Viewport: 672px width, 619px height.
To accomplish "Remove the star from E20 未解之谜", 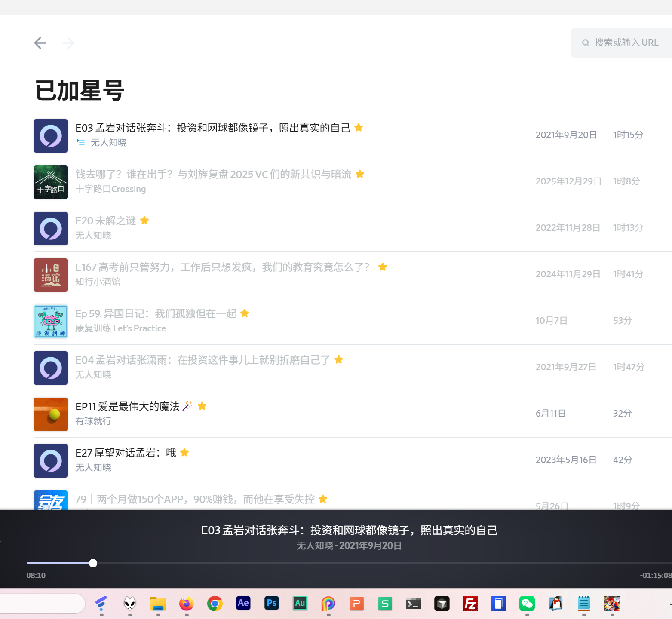I will pyautogui.click(x=144, y=220).
